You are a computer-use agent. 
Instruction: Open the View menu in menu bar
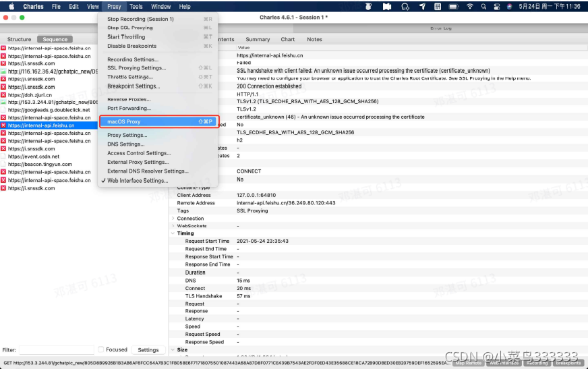[x=92, y=6]
